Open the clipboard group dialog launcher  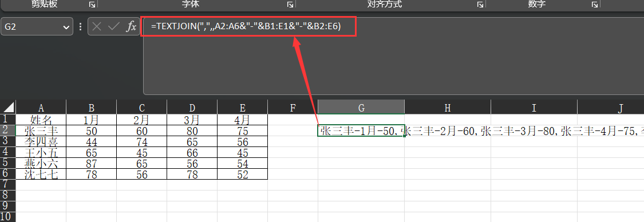click(x=92, y=5)
